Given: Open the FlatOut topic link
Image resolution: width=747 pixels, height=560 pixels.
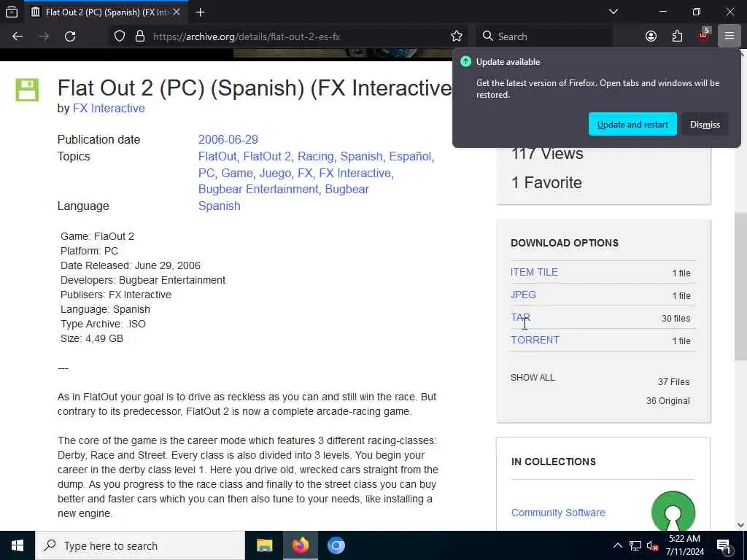Looking at the screenshot, I should pos(217,156).
